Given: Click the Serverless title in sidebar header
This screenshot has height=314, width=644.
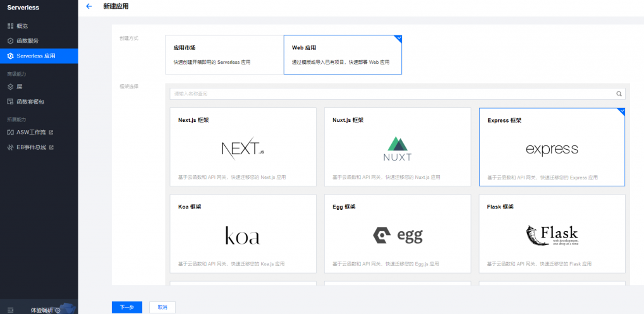Looking at the screenshot, I should 23,8.
